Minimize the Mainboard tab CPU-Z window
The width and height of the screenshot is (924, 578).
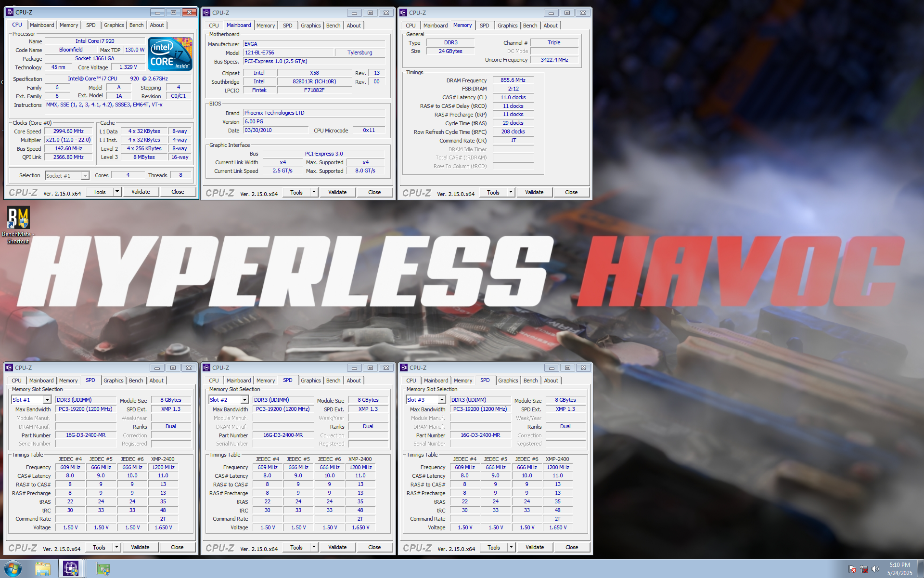pyautogui.click(x=354, y=13)
